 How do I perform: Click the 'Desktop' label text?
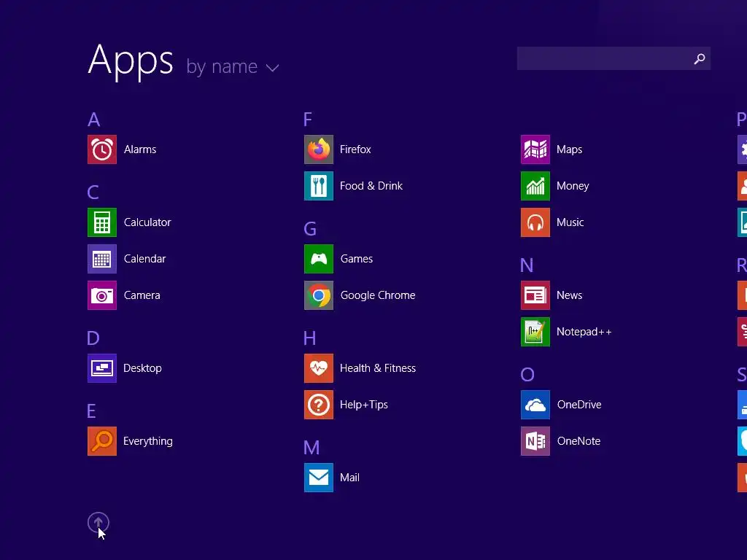142,368
